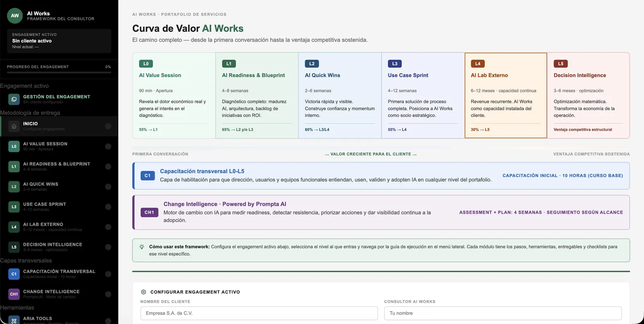Open Capacitación Transversal in sidebar
The width and height of the screenshot is (644, 324).
coord(59,274)
